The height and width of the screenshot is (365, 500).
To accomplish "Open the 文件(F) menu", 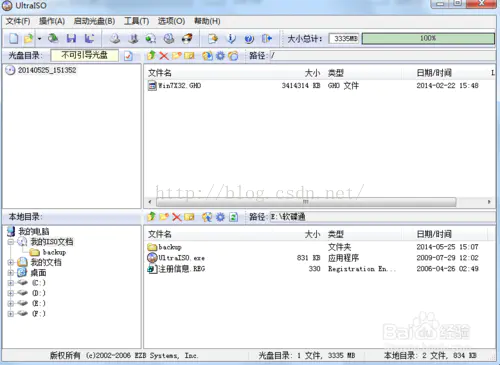I will (x=18, y=21).
